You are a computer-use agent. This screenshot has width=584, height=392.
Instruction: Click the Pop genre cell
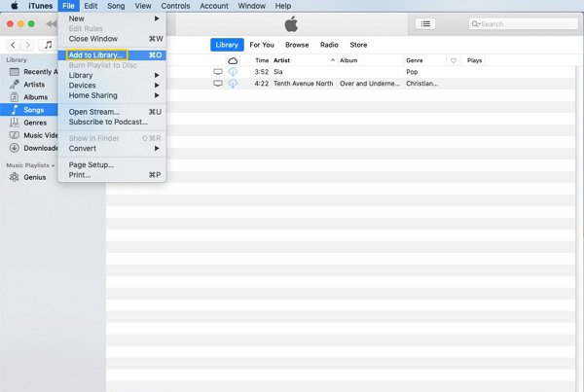(412, 72)
